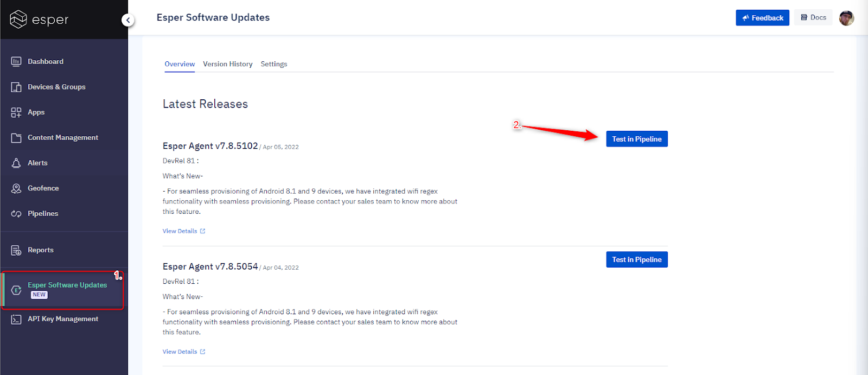This screenshot has height=375, width=868.
Task: Click external link icon for v7.8.5102
Action: pos(202,231)
